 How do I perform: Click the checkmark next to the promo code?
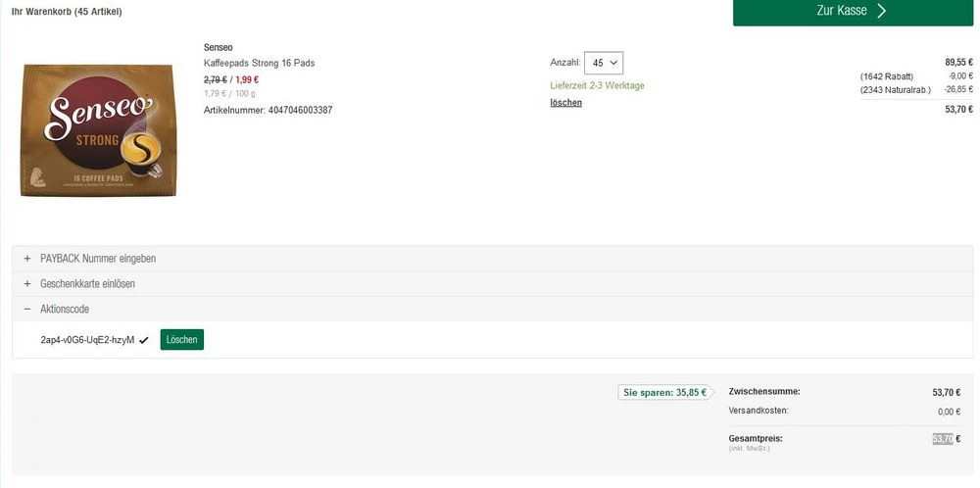[144, 341]
